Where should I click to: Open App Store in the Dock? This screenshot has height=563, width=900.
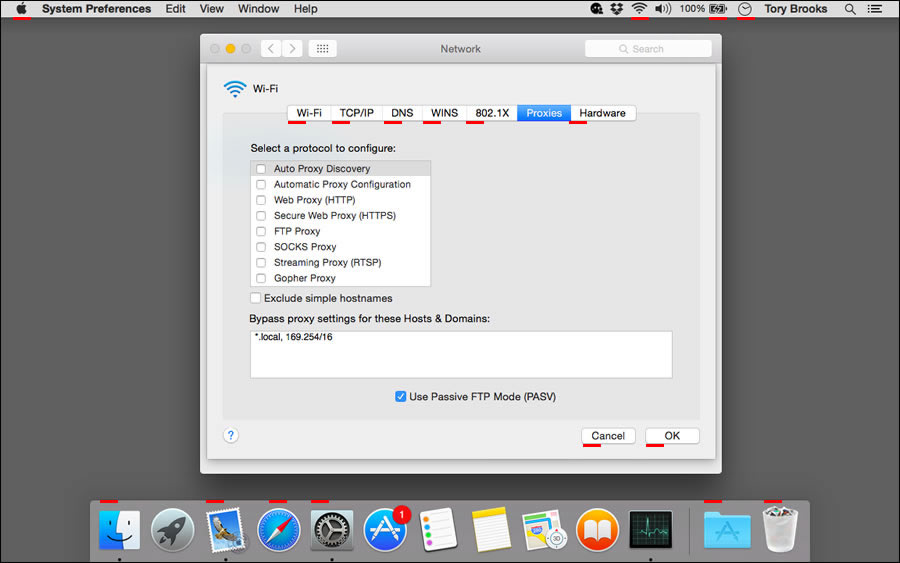point(385,530)
